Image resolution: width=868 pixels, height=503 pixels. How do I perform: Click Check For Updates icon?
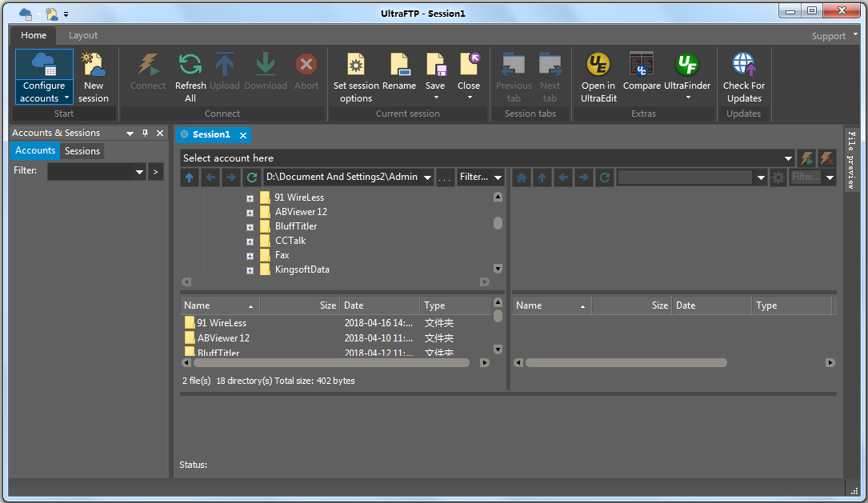[743, 66]
